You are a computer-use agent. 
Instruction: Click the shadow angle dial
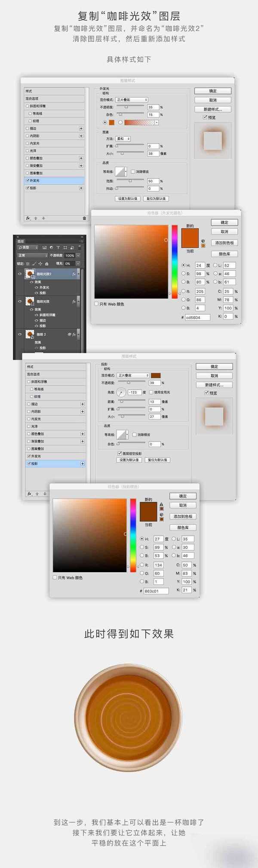121,392
